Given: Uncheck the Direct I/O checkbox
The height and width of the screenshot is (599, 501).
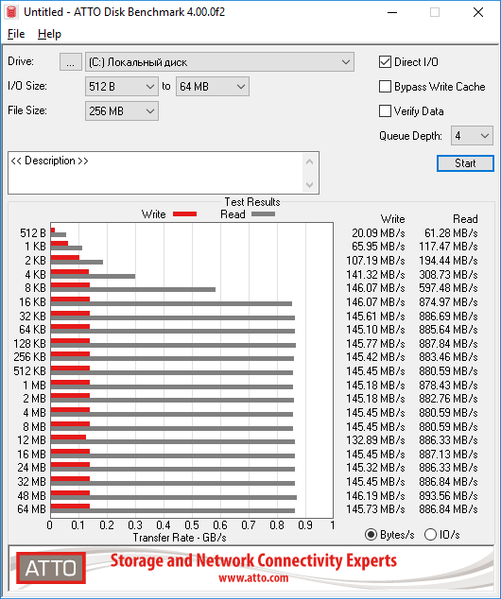Looking at the screenshot, I should (x=385, y=62).
